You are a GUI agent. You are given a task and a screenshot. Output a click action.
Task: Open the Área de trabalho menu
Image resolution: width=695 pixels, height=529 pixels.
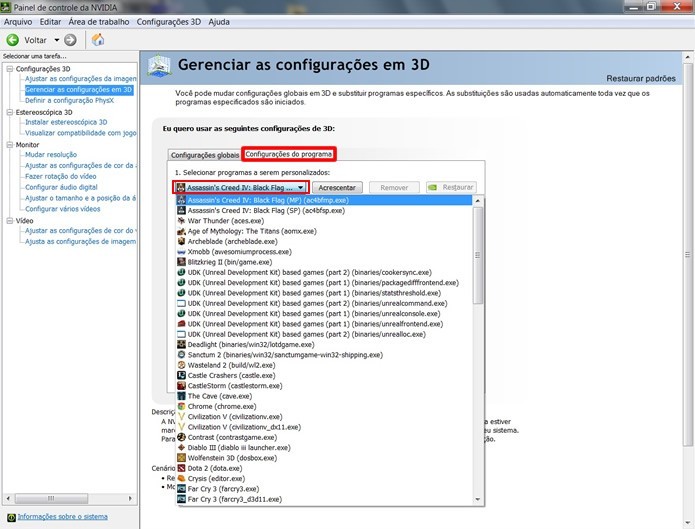(x=99, y=22)
